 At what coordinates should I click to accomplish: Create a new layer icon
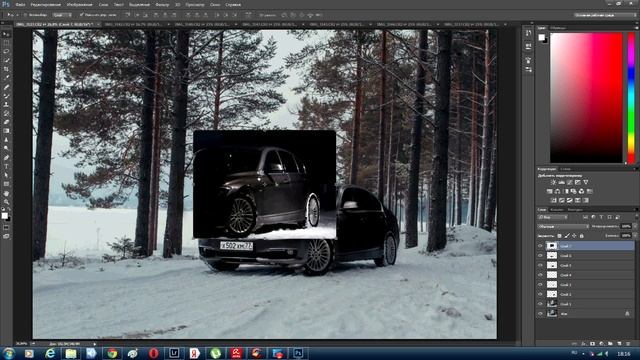coord(619,344)
